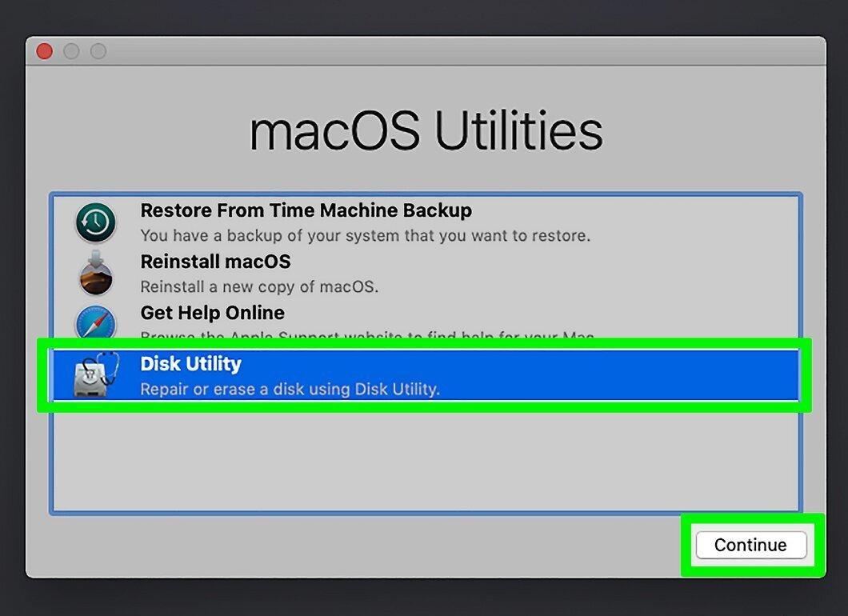Click the Reinstall macOS installer icon

[x=96, y=273]
